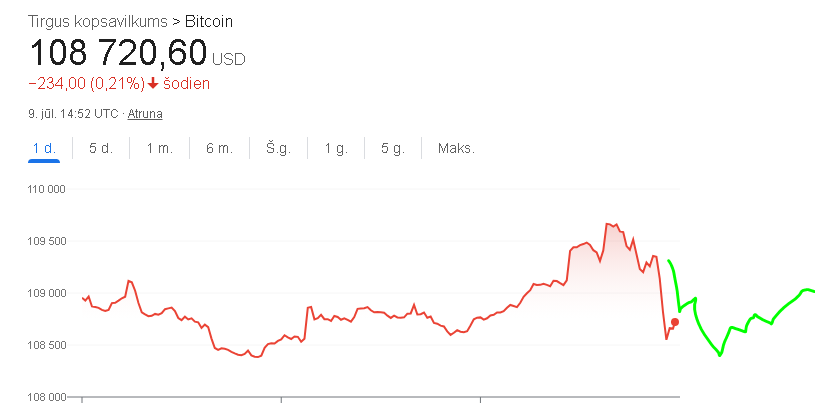Click the red current-price dot on the chart

[675, 322]
